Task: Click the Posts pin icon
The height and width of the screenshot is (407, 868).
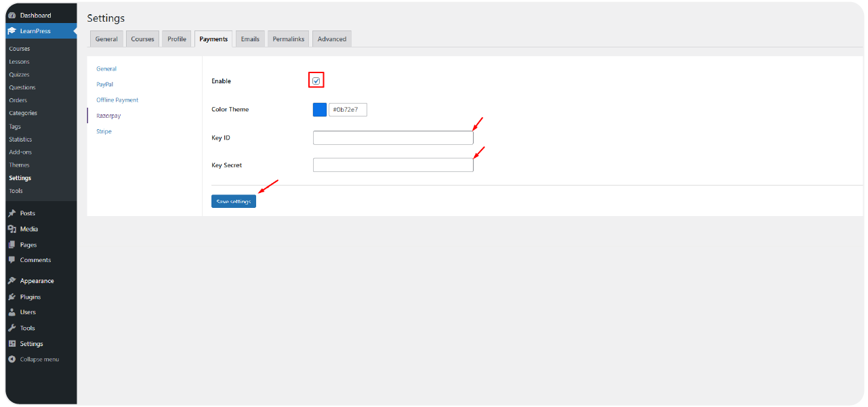Action: pyautogui.click(x=12, y=213)
